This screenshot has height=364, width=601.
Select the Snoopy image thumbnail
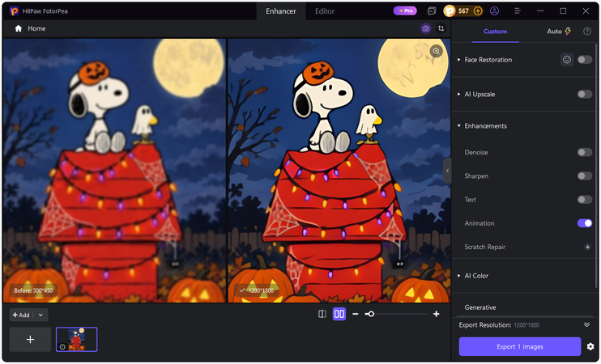(x=77, y=339)
